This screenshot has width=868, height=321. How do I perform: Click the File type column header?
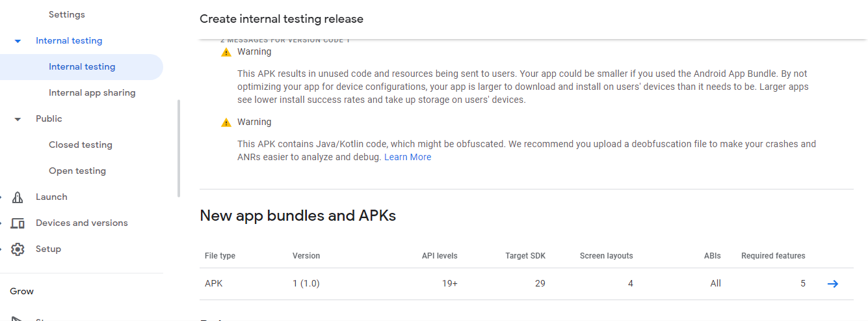(220, 256)
